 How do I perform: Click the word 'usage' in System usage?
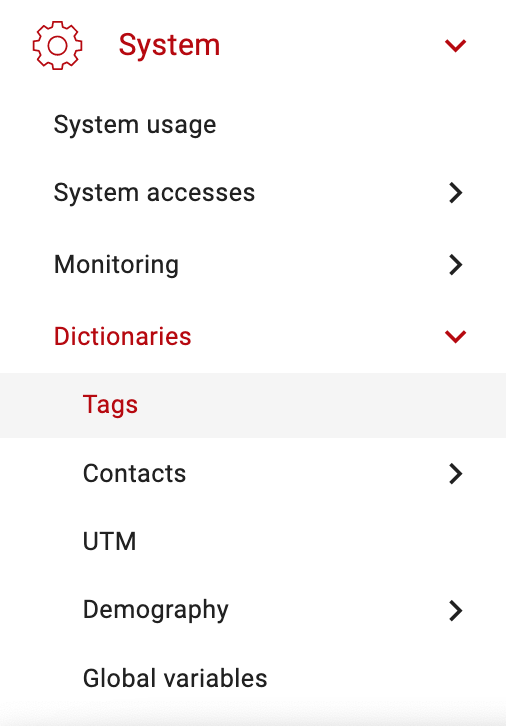(x=181, y=125)
